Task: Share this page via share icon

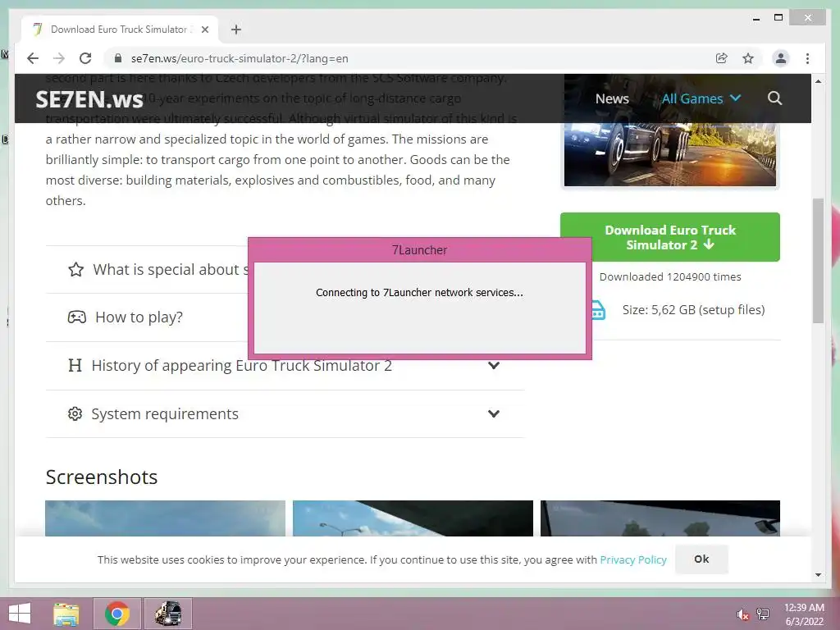Action: (722, 58)
